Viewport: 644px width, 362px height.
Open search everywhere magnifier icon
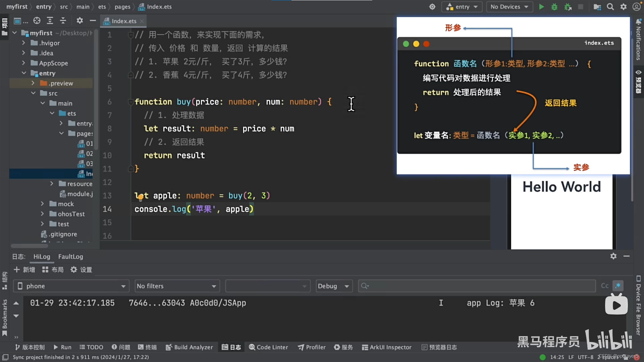click(x=610, y=7)
